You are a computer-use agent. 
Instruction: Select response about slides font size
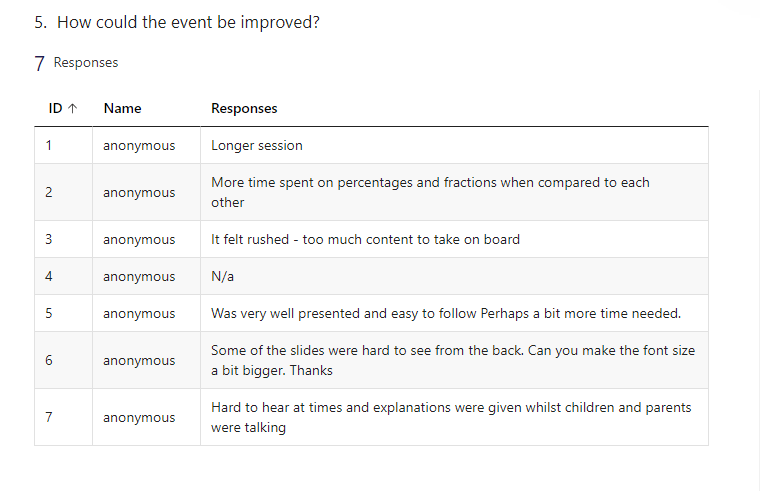pos(453,360)
